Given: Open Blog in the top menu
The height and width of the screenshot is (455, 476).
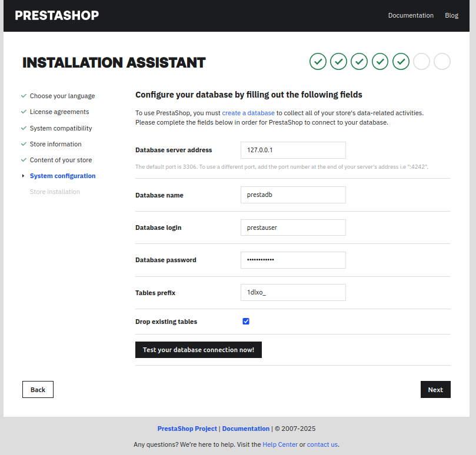Looking at the screenshot, I should point(451,15).
